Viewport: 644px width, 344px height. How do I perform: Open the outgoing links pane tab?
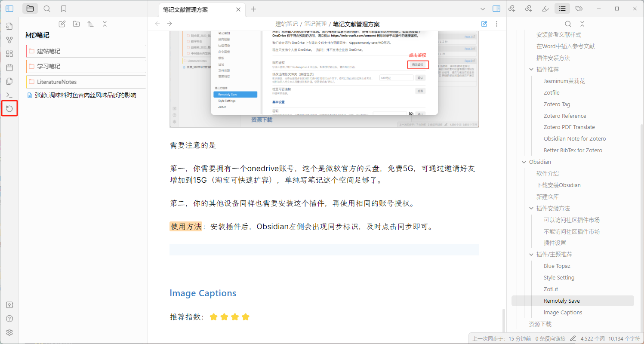[x=529, y=8]
